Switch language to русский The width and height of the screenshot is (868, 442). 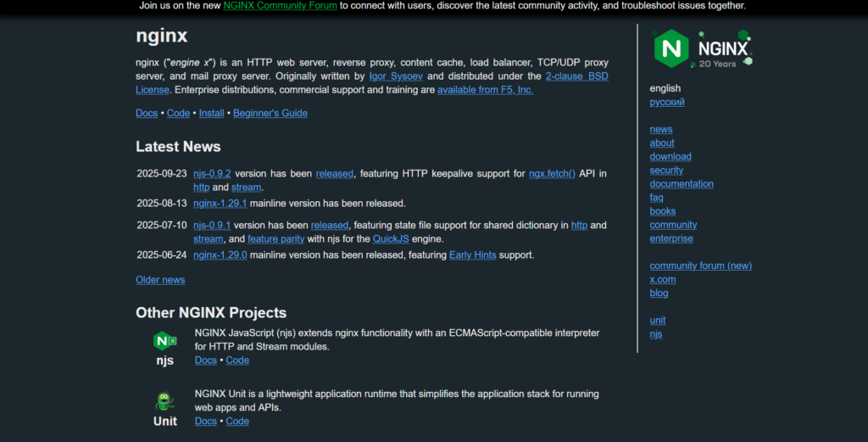tap(667, 102)
